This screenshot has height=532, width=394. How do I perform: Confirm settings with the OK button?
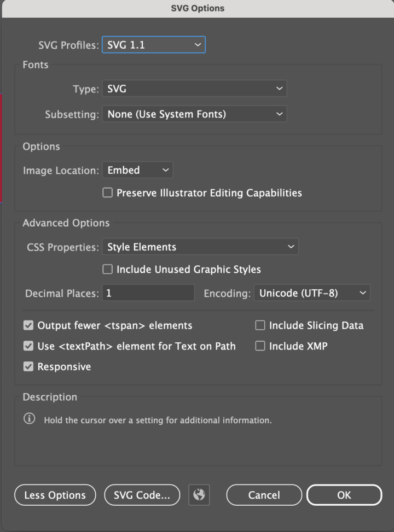click(344, 495)
